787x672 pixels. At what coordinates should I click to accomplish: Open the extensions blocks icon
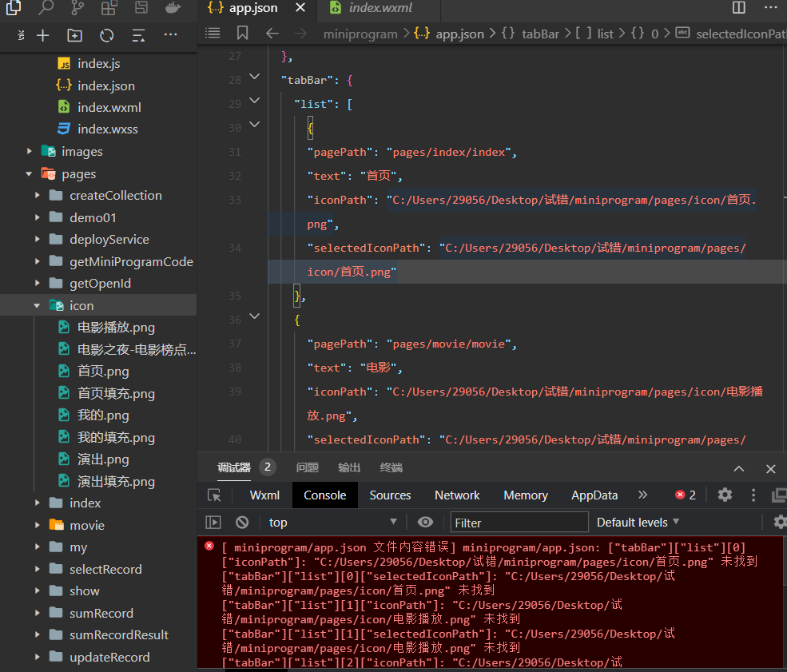[x=109, y=7]
